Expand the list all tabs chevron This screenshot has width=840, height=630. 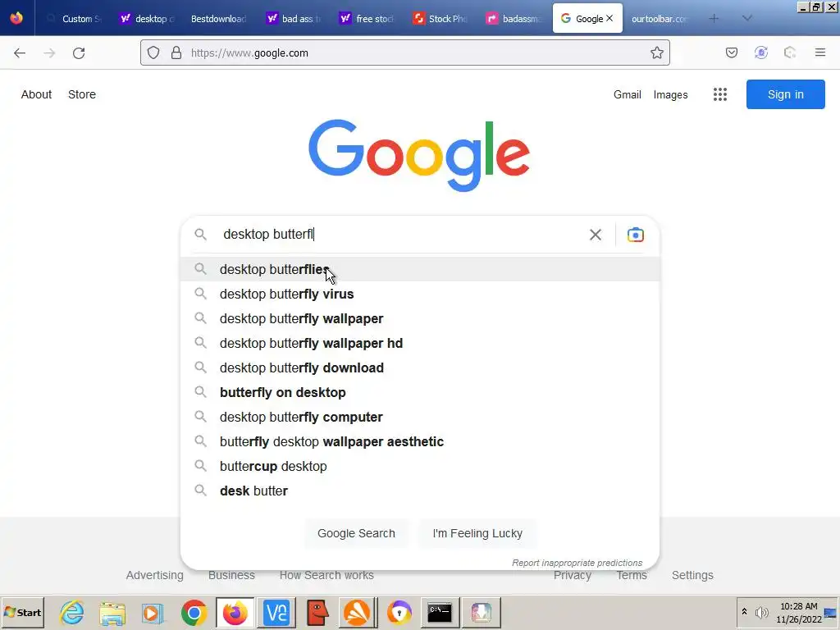click(x=747, y=19)
